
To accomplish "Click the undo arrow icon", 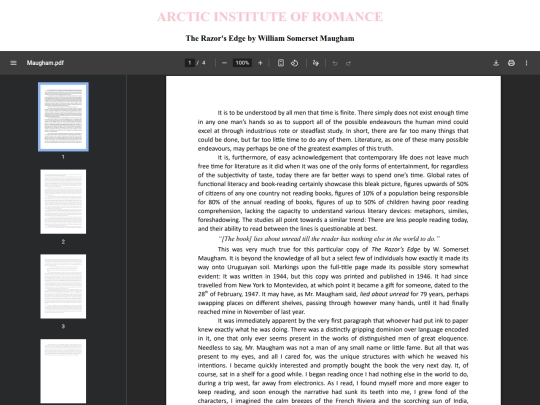I will 335,63.
